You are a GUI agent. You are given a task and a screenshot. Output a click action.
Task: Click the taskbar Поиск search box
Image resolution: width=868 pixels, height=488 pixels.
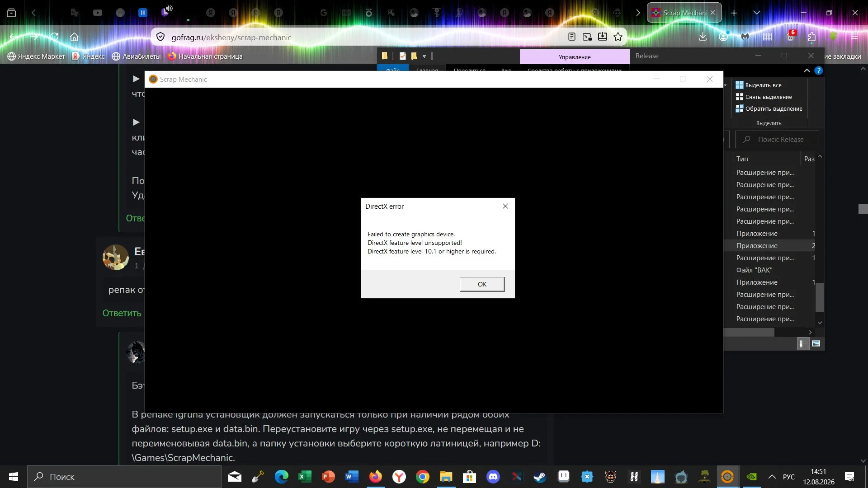tap(124, 477)
